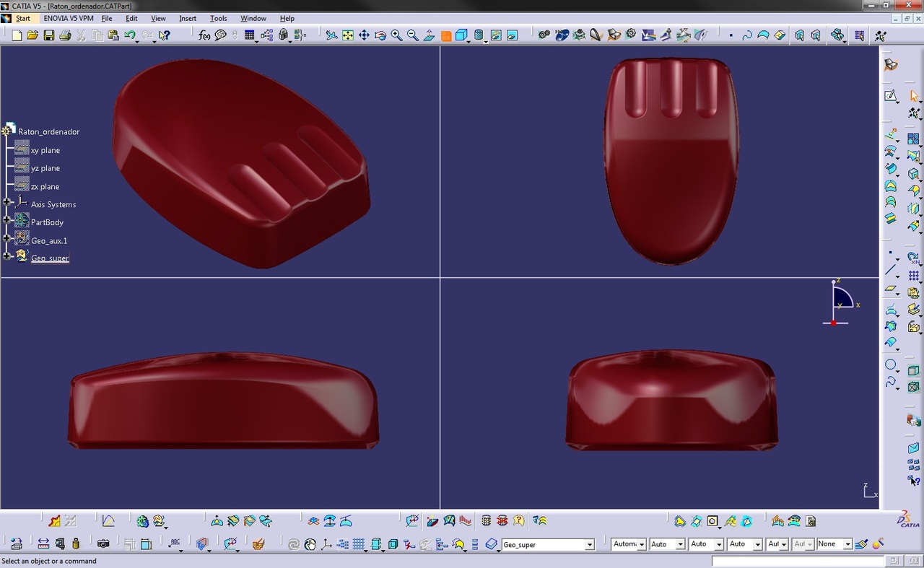Open the File menu
Image resolution: width=924 pixels, height=568 pixels.
tap(107, 18)
